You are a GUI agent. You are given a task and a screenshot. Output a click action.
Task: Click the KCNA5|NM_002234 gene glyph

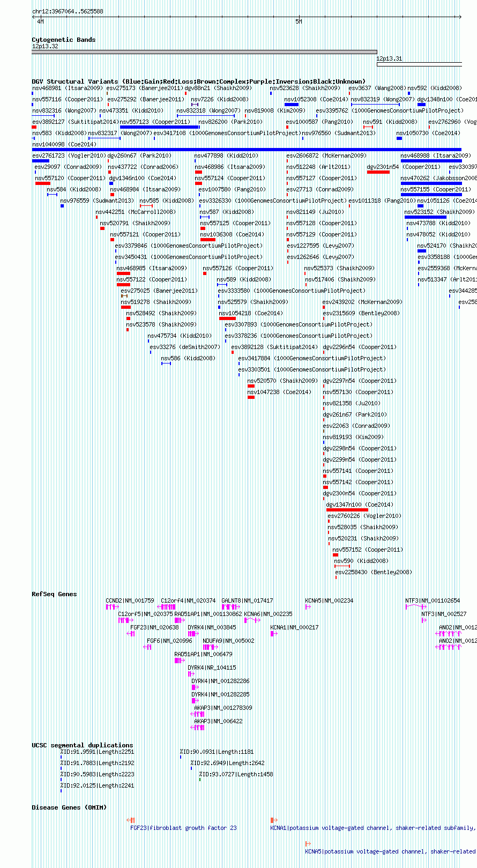(x=308, y=607)
